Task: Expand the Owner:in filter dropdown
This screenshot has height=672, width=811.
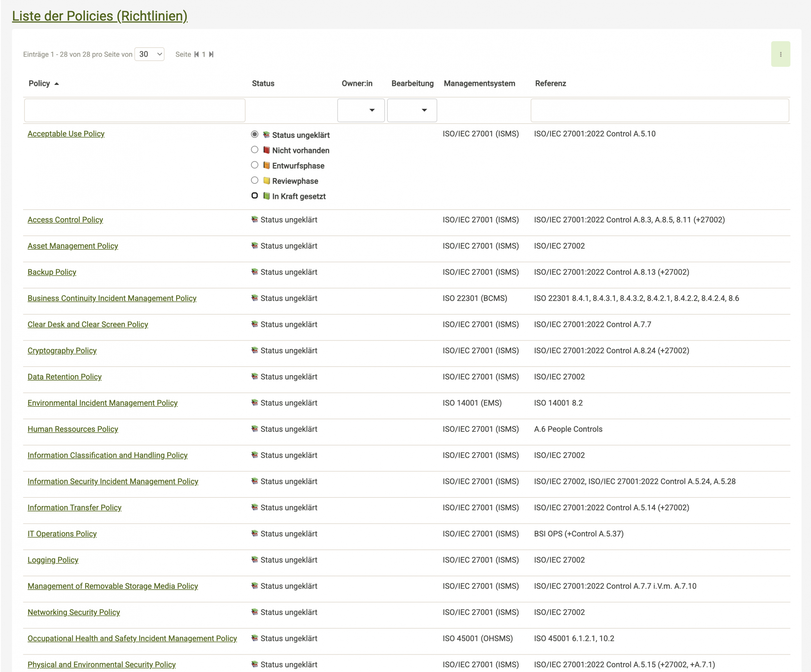Action: (361, 111)
